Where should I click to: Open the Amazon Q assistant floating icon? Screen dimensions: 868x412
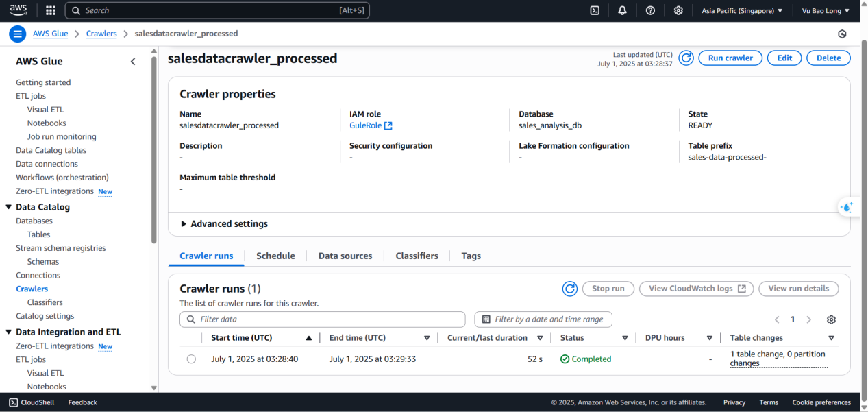tap(848, 207)
